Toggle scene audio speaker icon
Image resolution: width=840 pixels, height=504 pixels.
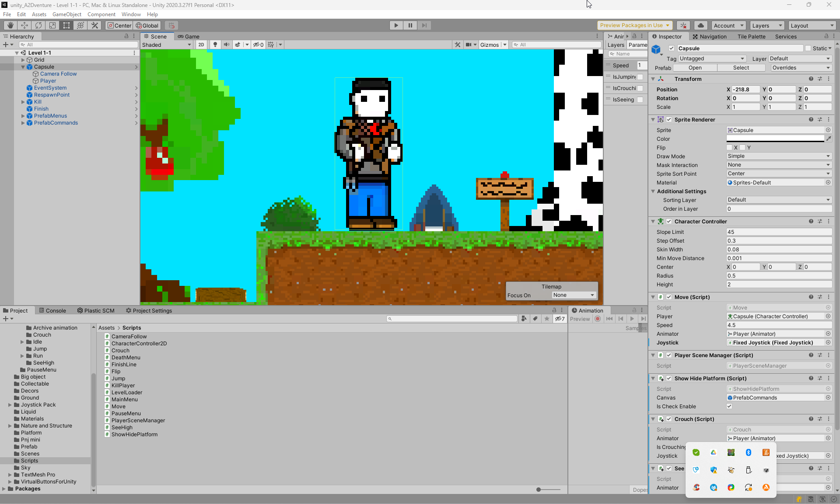coord(226,45)
